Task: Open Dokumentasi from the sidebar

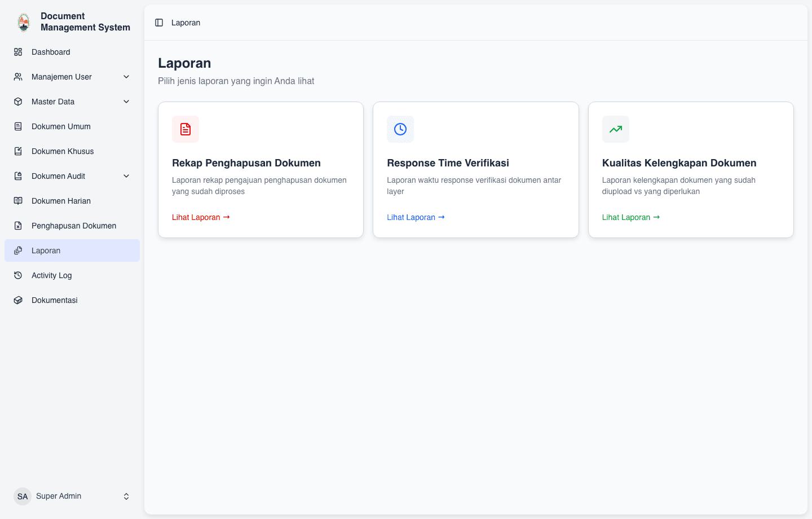Action: point(72,300)
